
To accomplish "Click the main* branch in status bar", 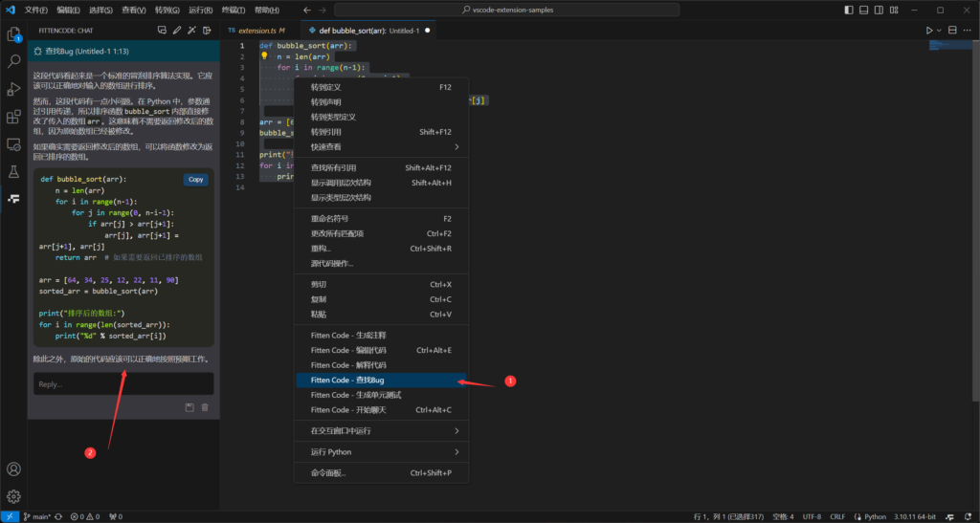I will point(36,516).
